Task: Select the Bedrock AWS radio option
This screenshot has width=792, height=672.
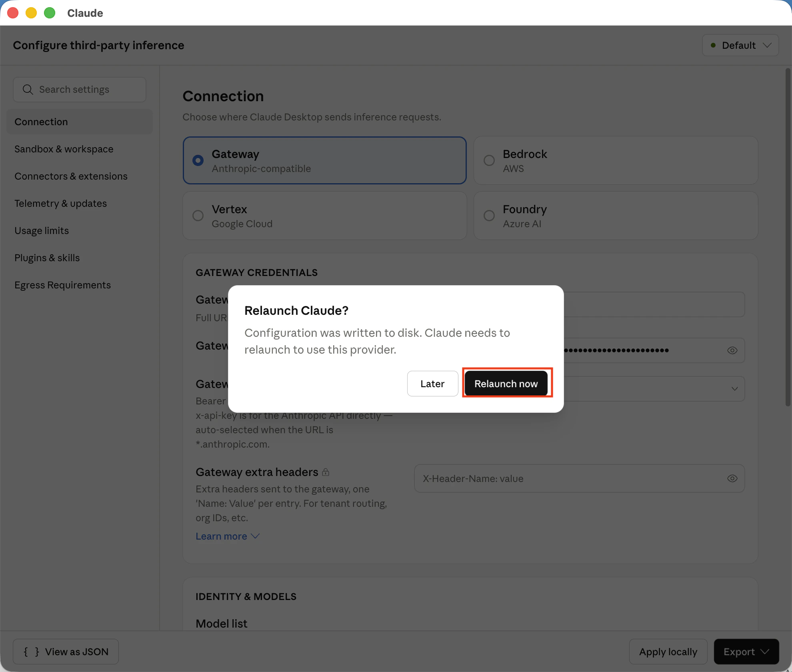Action: 616,160
